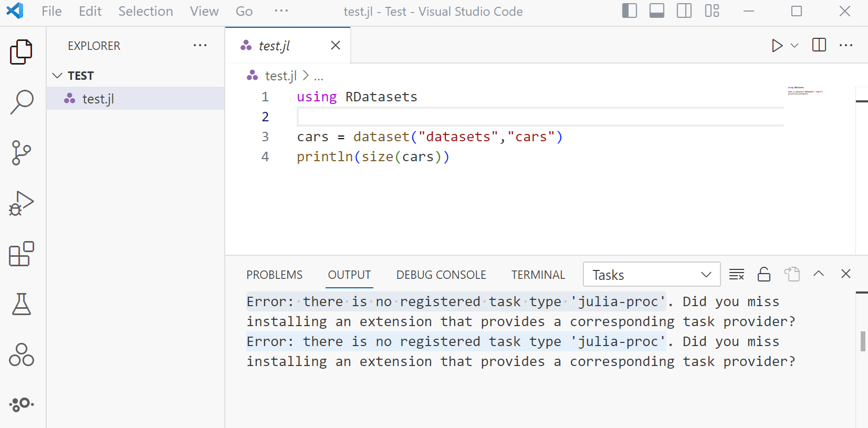Switch to the DEBUG CONSOLE tab
Image resolution: width=868 pixels, height=428 pixels.
click(x=441, y=275)
